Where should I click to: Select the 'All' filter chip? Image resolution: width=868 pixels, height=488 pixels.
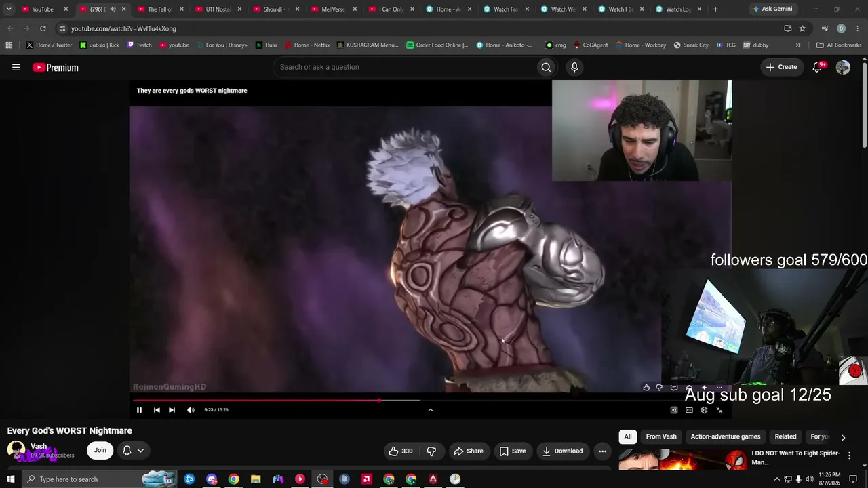(628, 436)
